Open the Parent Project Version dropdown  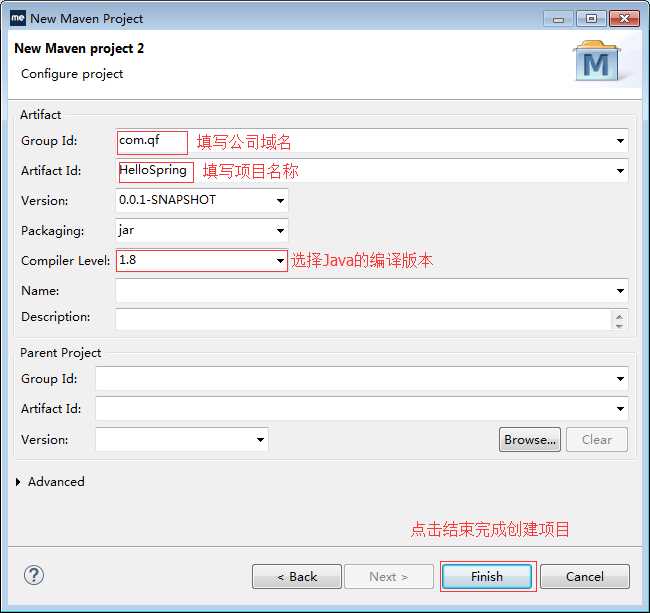(x=260, y=439)
